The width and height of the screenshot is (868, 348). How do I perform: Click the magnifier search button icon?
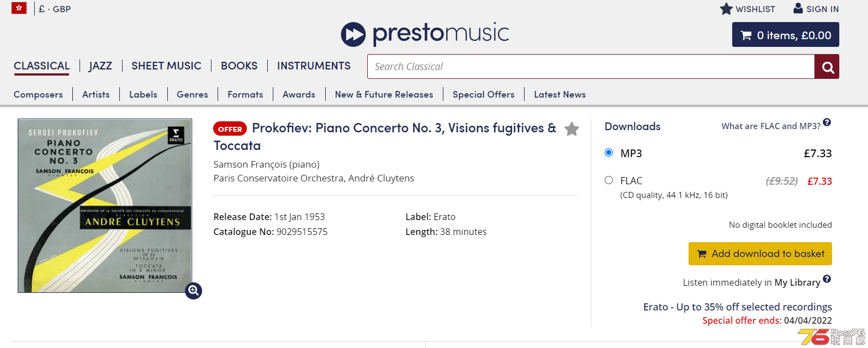827,67
